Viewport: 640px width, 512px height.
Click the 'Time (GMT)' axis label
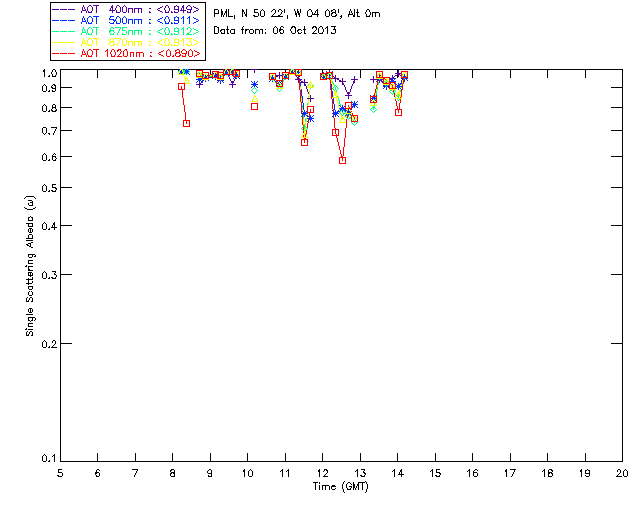(340, 487)
